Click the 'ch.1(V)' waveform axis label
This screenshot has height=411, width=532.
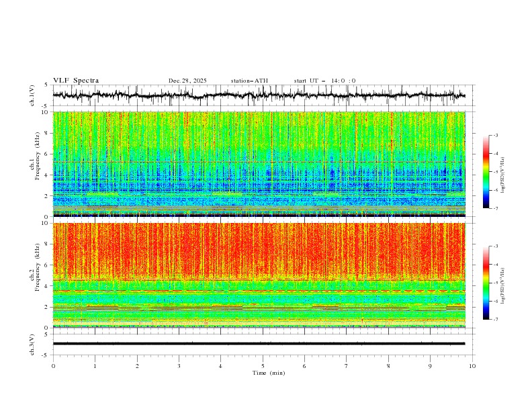pos(32,95)
